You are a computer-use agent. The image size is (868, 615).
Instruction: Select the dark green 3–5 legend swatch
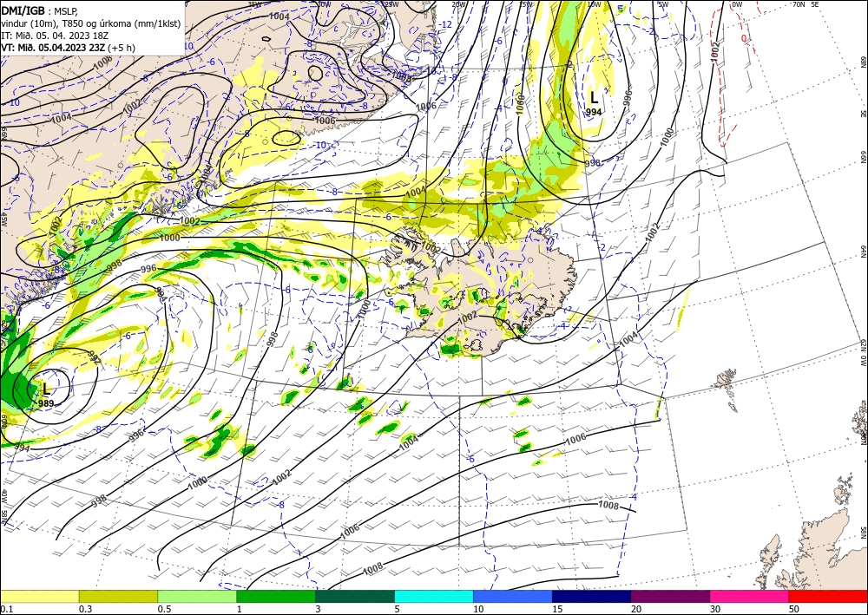355,596
